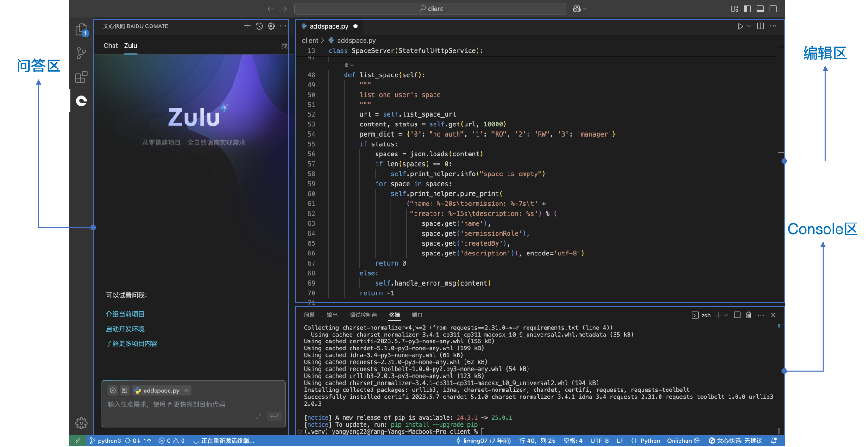
Task: Open the Explorer files icon
Action: coord(81,30)
